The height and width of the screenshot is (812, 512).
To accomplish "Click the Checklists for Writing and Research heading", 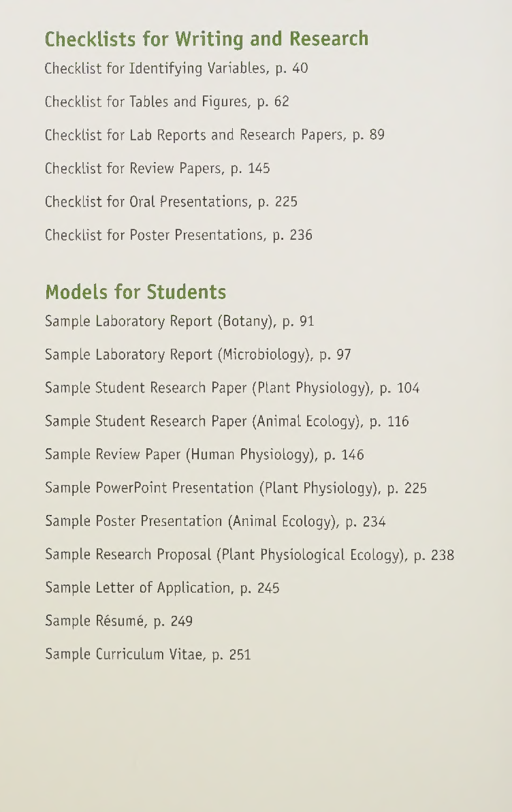I will pos(206,39).
